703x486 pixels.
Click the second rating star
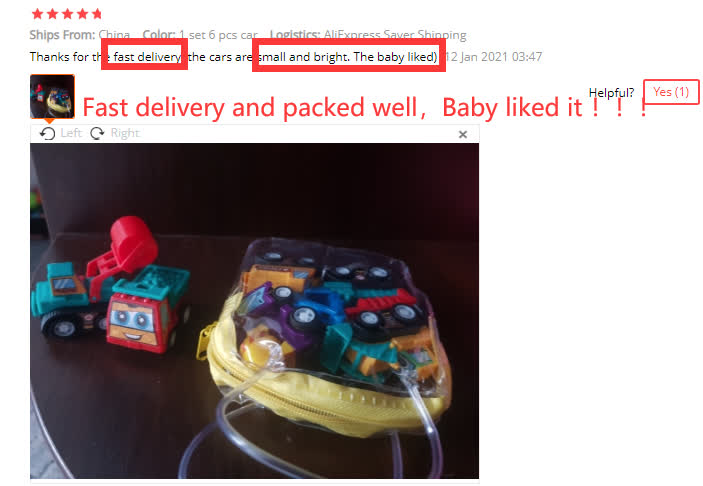pos(52,14)
